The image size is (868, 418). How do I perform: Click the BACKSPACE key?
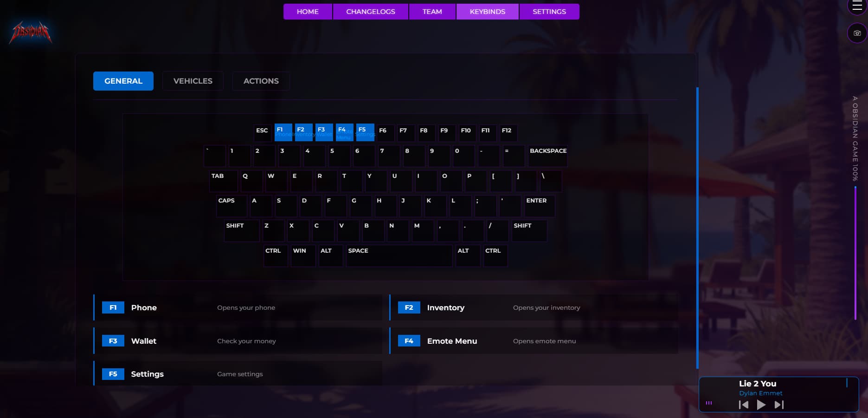[548, 156]
